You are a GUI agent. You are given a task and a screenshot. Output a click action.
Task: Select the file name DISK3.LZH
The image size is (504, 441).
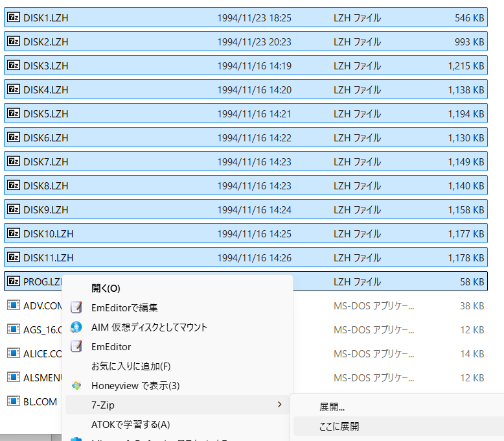click(x=45, y=66)
